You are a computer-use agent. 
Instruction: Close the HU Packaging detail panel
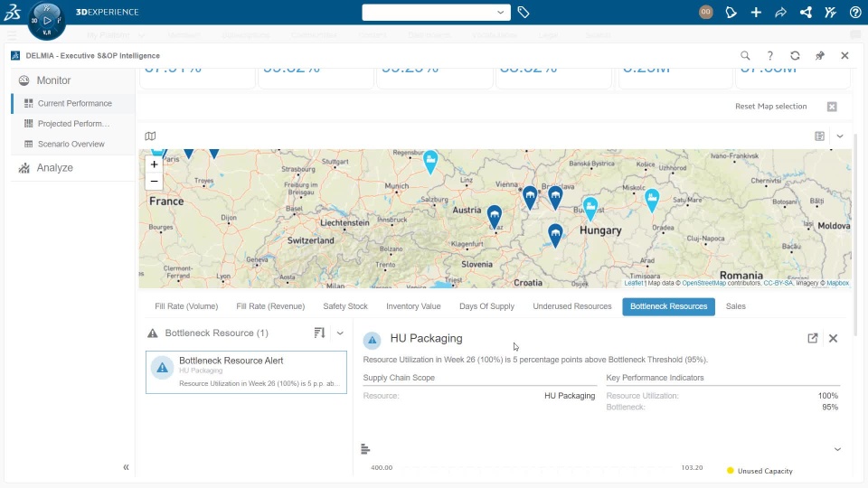(x=833, y=338)
